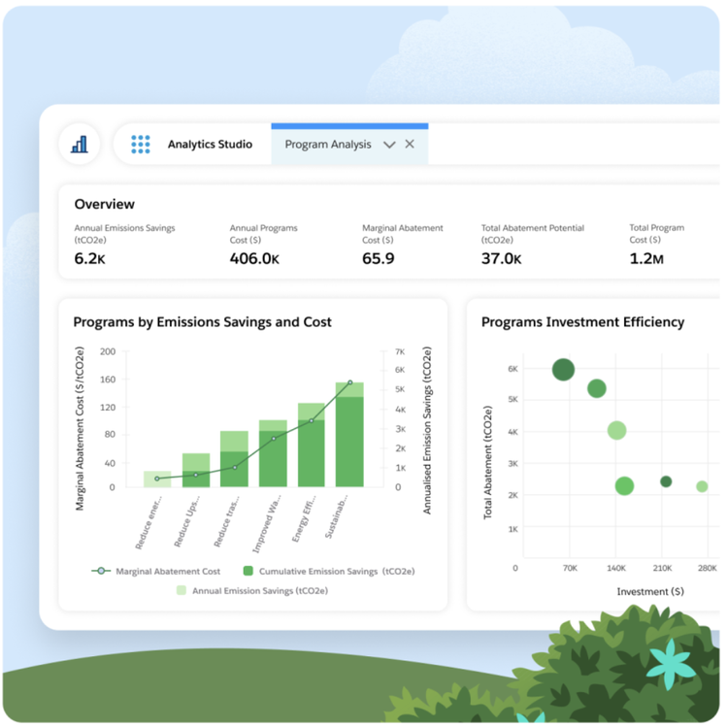
Task: Select the Total Abatement Potential 37.0K value
Action: pos(502,258)
